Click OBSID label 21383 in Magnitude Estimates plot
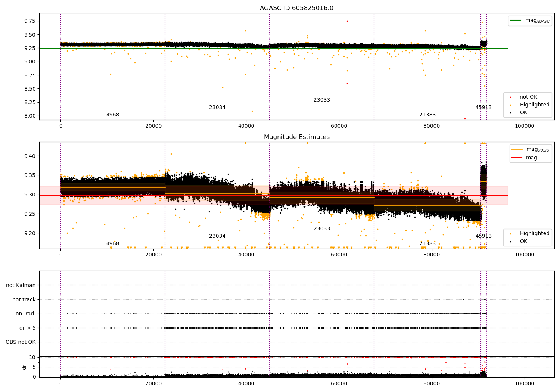Image resolution: width=560 pixels, height=392 pixels. 427,244
